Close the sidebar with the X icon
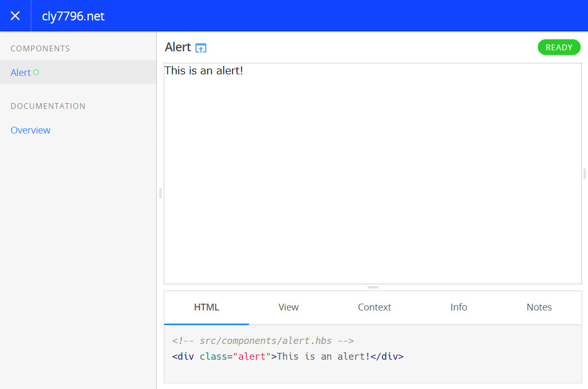The image size is (588, 389). 15,16
